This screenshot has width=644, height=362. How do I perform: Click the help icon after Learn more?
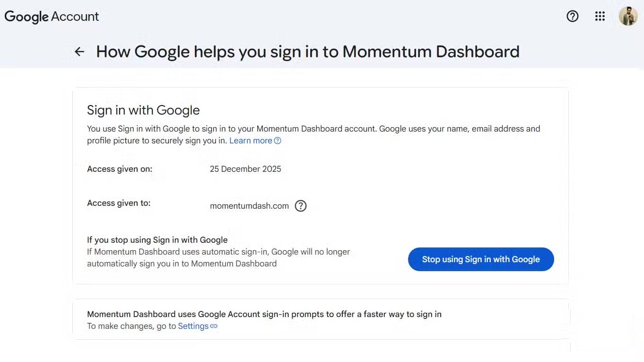tap(278, 141)
